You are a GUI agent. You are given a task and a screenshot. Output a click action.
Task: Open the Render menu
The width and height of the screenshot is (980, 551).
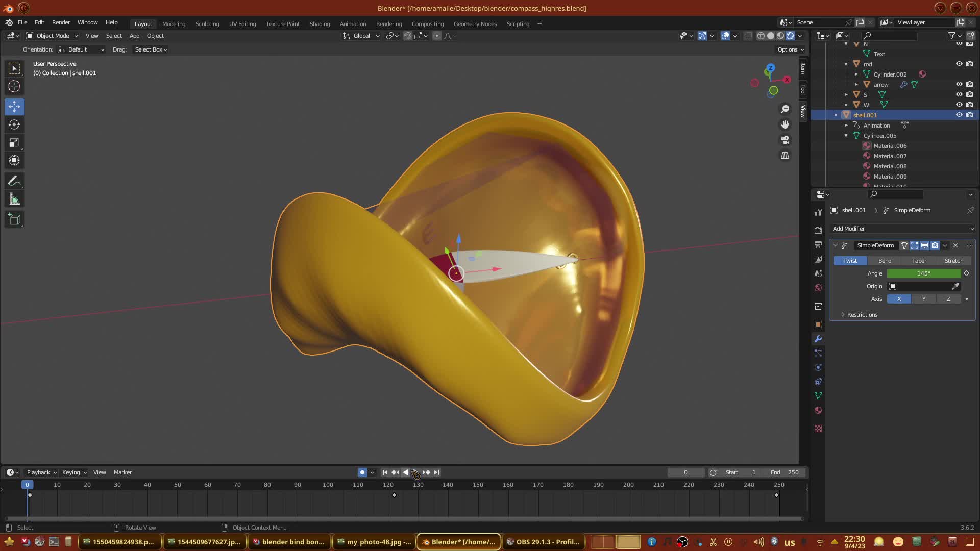pos(61,22)
